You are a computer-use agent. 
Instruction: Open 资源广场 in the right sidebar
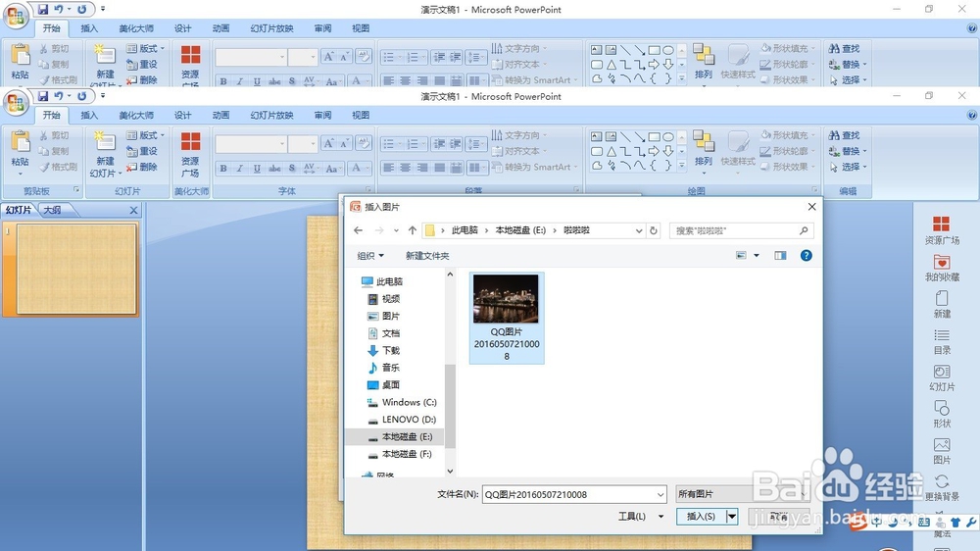click(x=942, y=230)
